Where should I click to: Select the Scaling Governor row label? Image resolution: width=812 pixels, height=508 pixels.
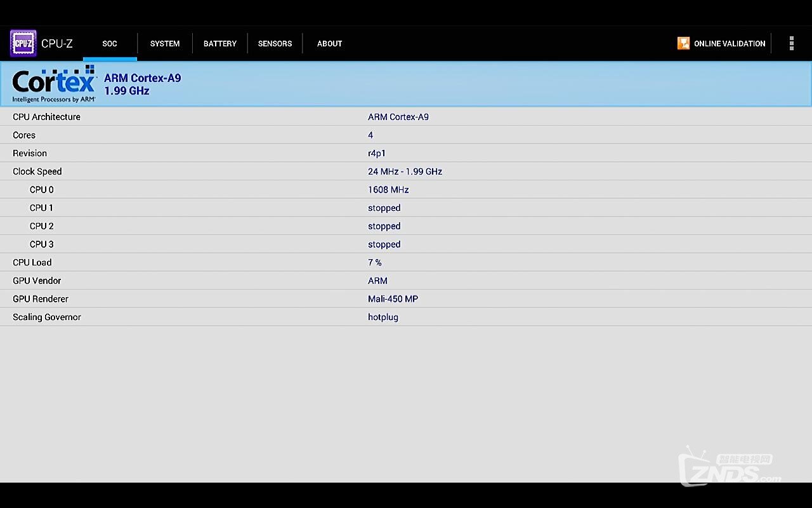click(x=47, y=317)
